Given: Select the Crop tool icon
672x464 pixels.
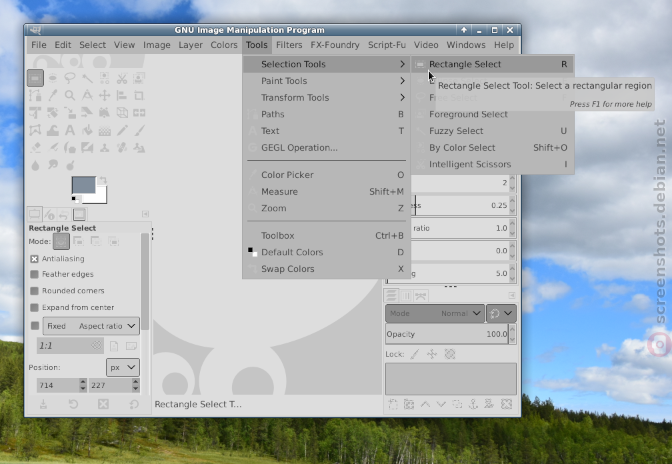Looking at the screenshot, I should 139,95.
